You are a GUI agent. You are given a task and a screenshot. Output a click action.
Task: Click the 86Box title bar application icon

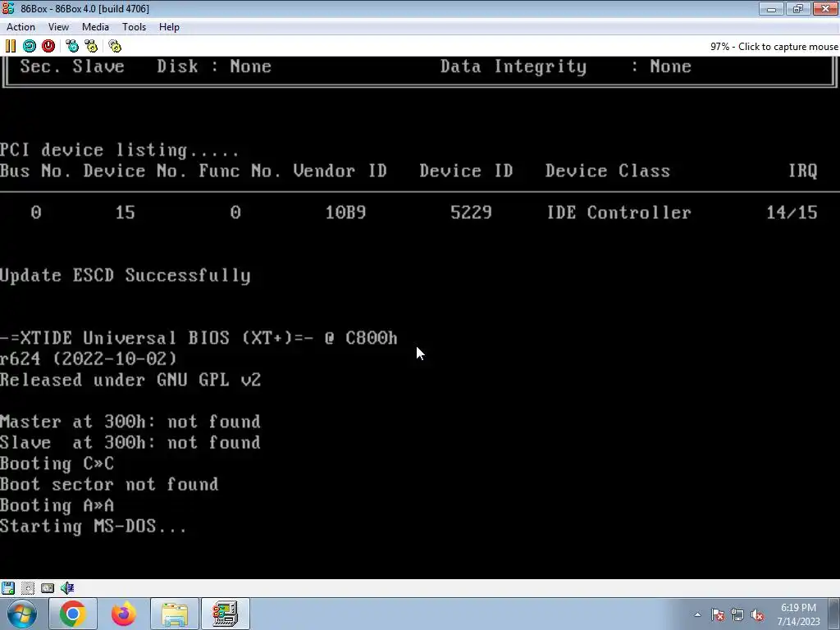point(8,8)
